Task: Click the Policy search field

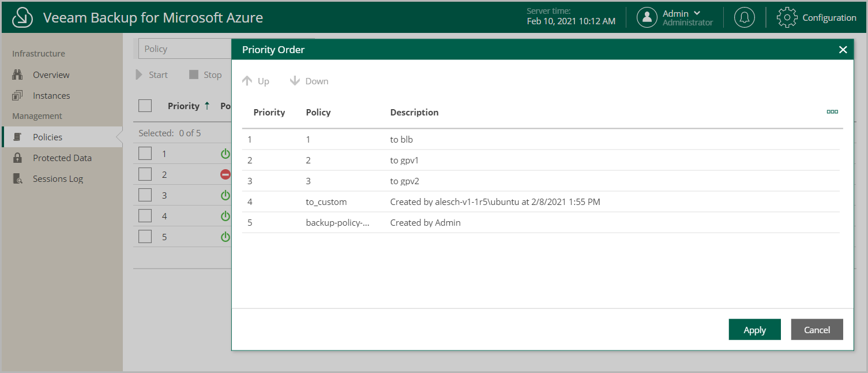Action: coord(185,49)
